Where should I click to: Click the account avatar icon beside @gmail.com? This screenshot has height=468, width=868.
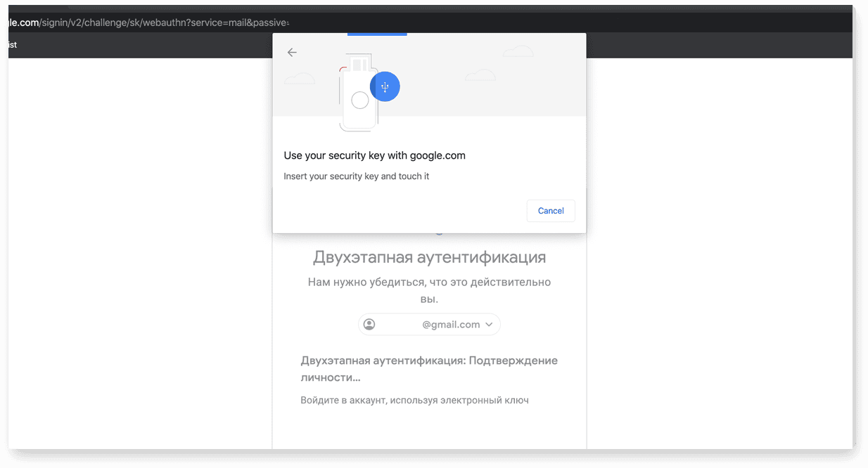(369, 324)
